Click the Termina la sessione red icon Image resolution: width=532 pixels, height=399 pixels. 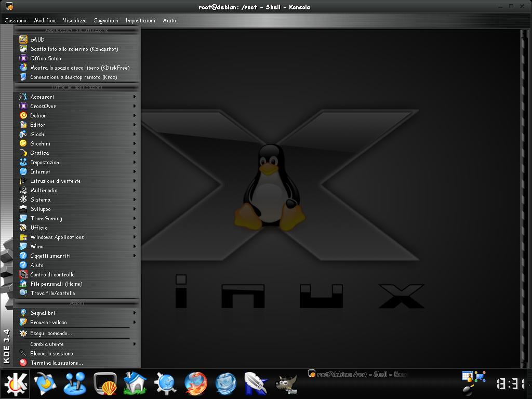coord(23,363)
